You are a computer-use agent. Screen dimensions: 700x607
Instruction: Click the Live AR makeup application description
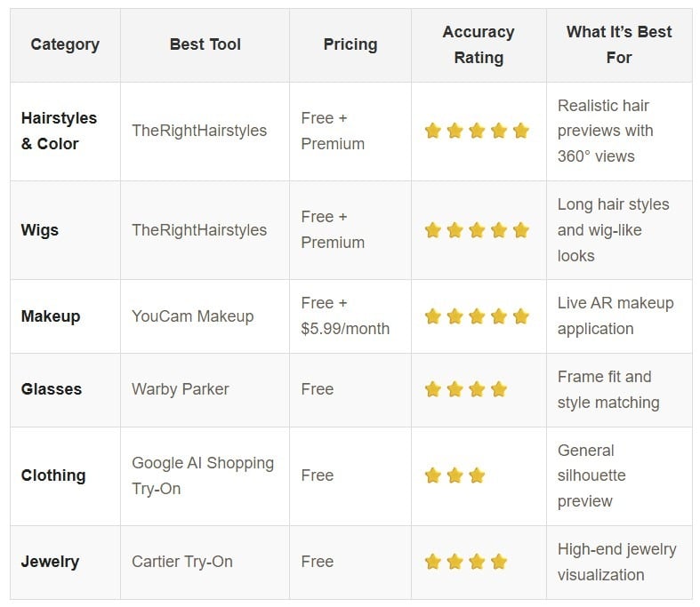point(616,316)
